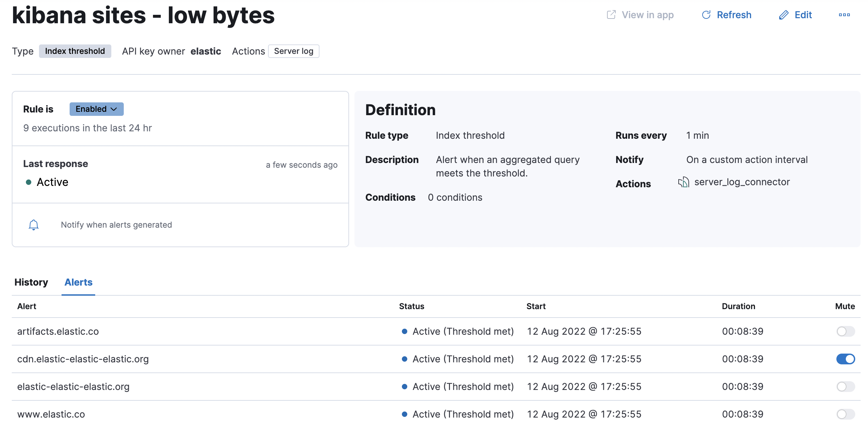Open the Enabled rule status dropdown
868x427 pixels.
coord(96,109)
